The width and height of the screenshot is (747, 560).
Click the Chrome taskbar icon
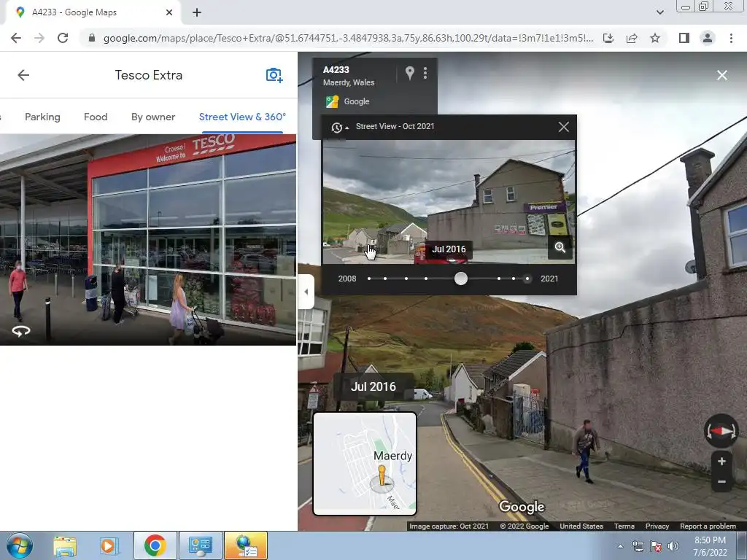coord(155,545)
